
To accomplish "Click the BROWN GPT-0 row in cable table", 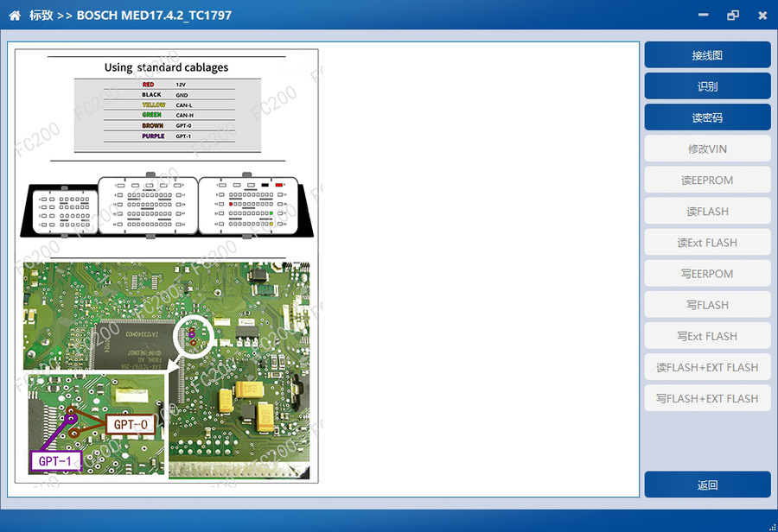I will pos(169,125).
